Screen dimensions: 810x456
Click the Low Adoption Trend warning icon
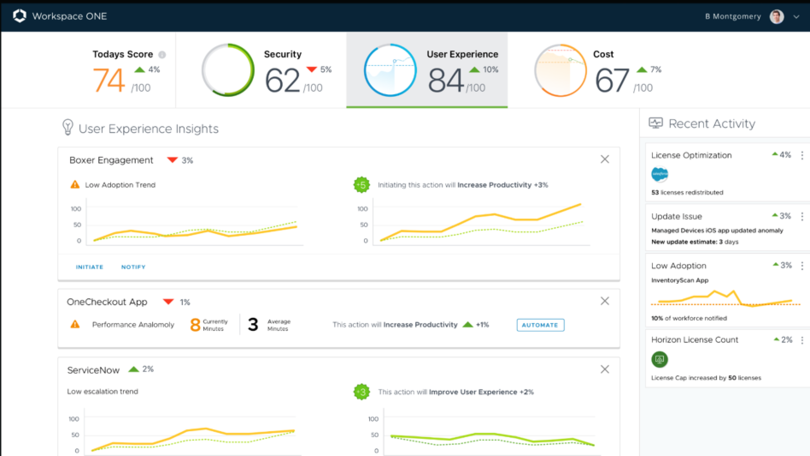click(75, 184)
